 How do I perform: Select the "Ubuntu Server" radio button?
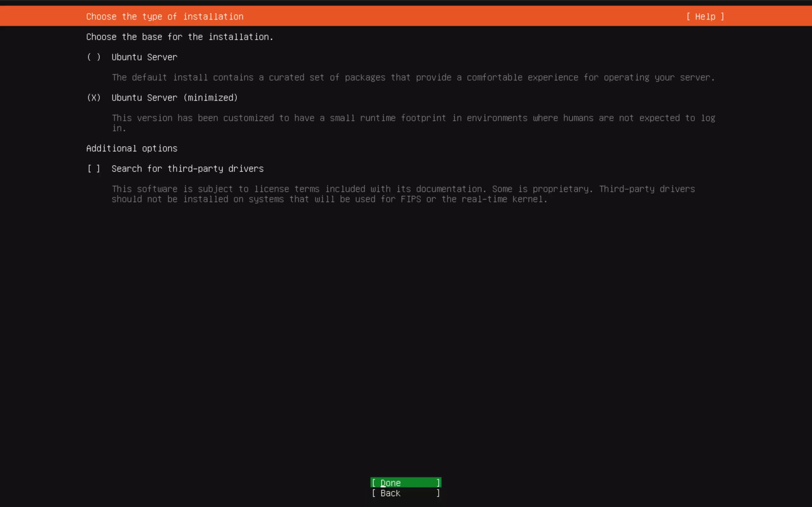pos(94,57)
